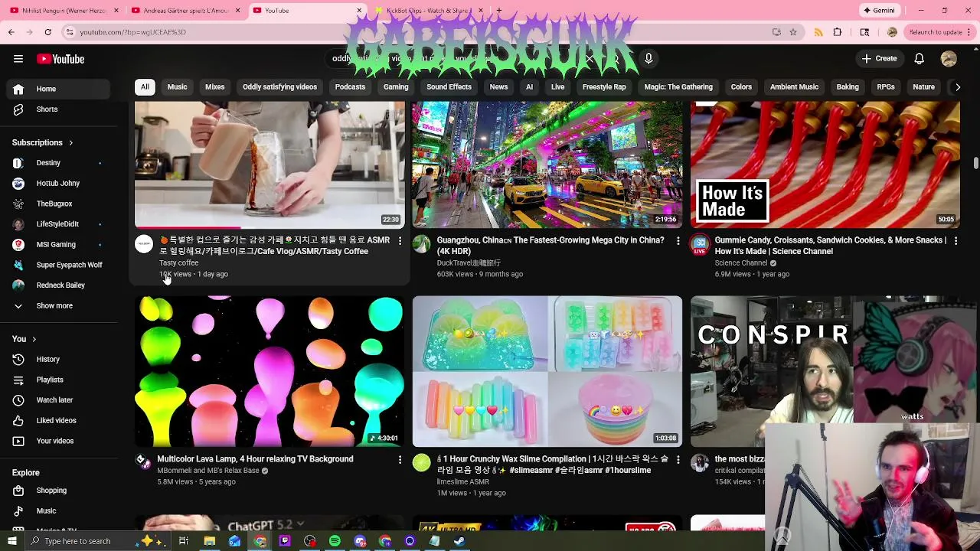Screen dimensions: 980x551
Task: Click the Create button
Action: [x=879, y=59]
